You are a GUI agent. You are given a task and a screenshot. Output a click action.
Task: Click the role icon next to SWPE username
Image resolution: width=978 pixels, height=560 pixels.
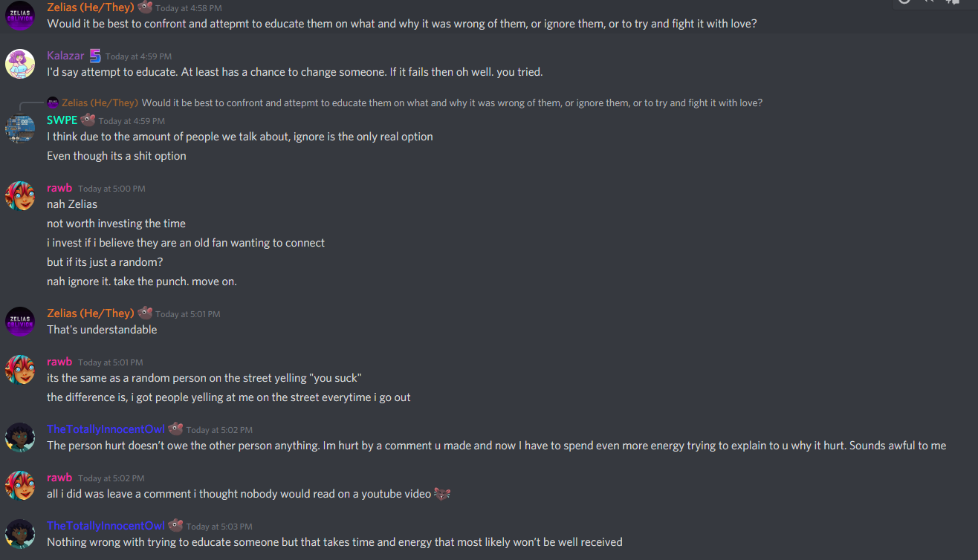point(88,120)
